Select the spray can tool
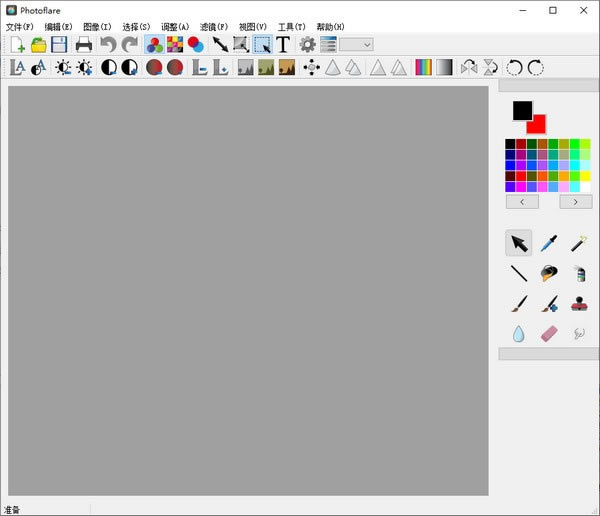600x516 pixels. tap(578, 273)
